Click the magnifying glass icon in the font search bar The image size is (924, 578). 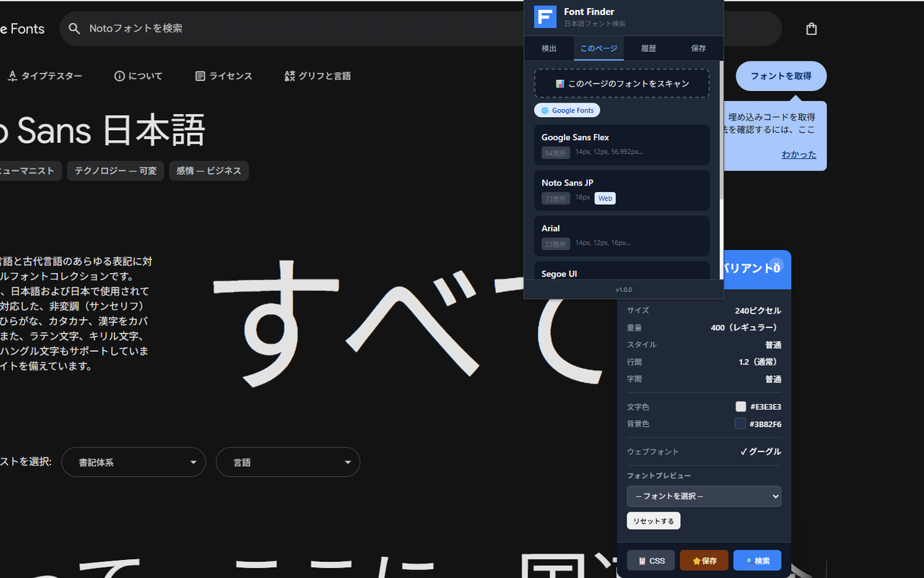(74, 28)
